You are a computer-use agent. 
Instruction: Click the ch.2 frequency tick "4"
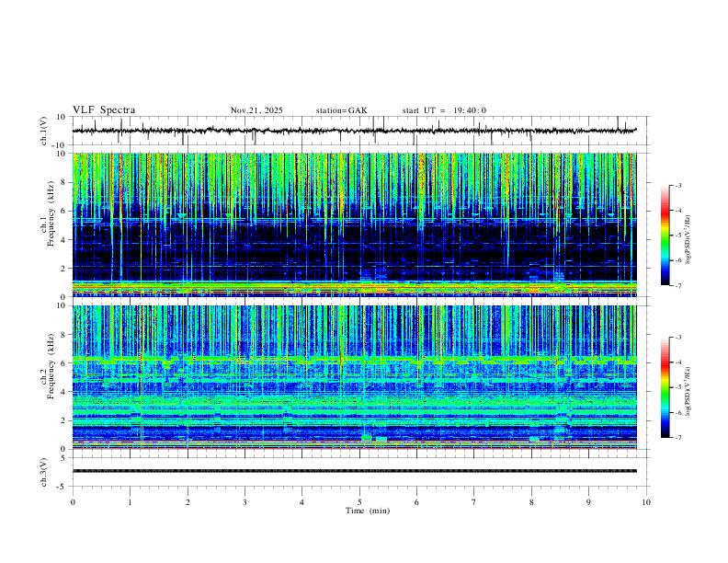[63, 392]
